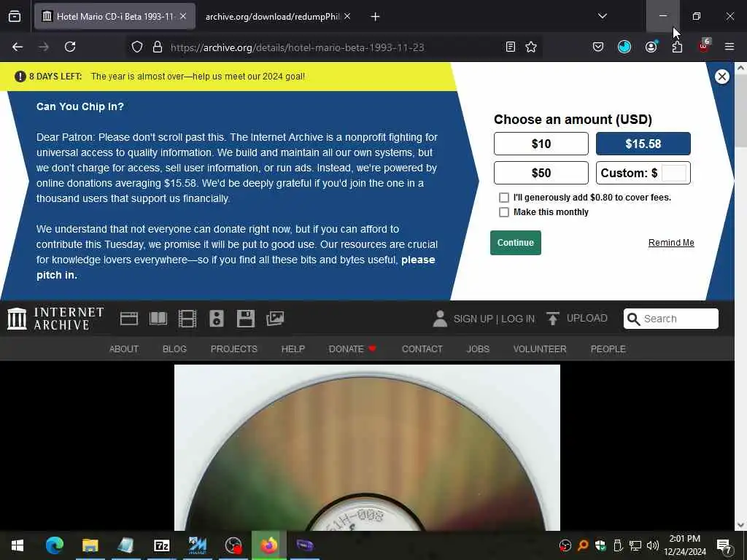Open the ABOUT menu item
The height and width of the screenshot is (560, 747).
click(x=124, y=349)
